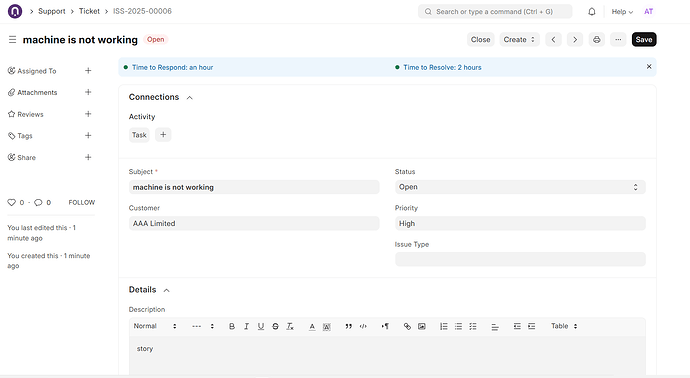
Task: Go to next ticket arrow
Action: (575, 40)
